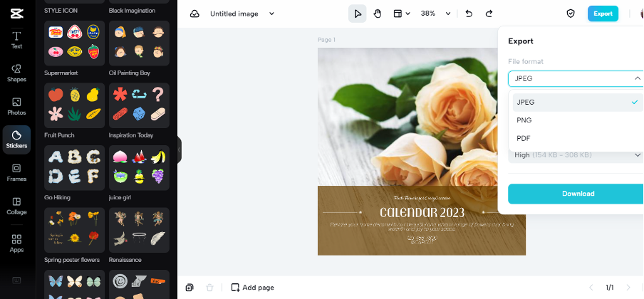Open the Fruit Punch sticker pack
This screenshot has height=299, width=644.
74,105
